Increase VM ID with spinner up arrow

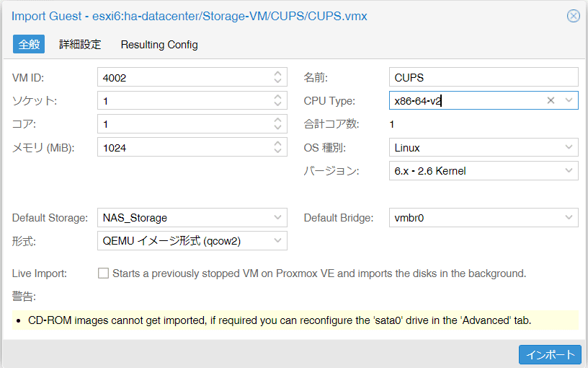277,73
